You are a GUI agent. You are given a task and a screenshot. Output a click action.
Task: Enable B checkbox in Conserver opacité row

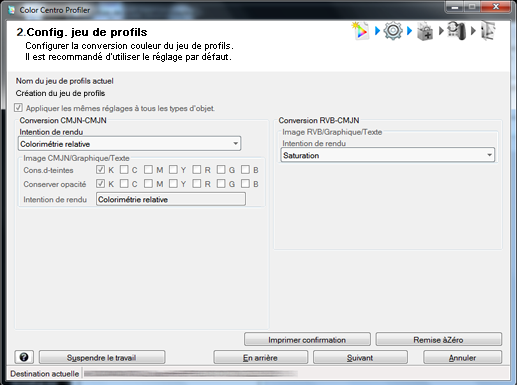coord(246,184)
